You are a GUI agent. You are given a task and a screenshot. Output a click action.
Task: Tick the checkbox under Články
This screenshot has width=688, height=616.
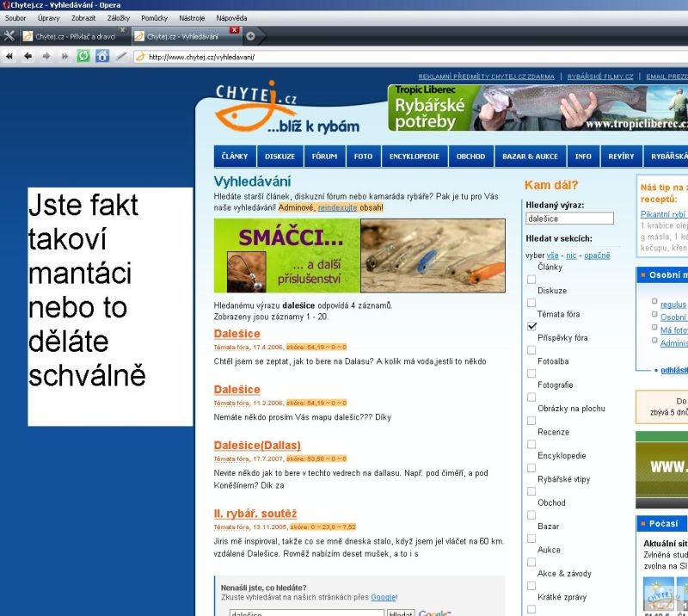coord(531,280)
